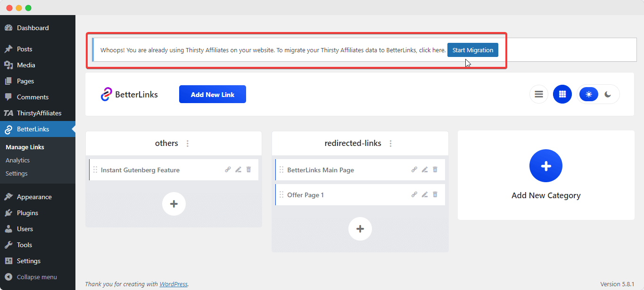Click the Users person icon
This screenshot has height=290, width=644.
[8, 229]
